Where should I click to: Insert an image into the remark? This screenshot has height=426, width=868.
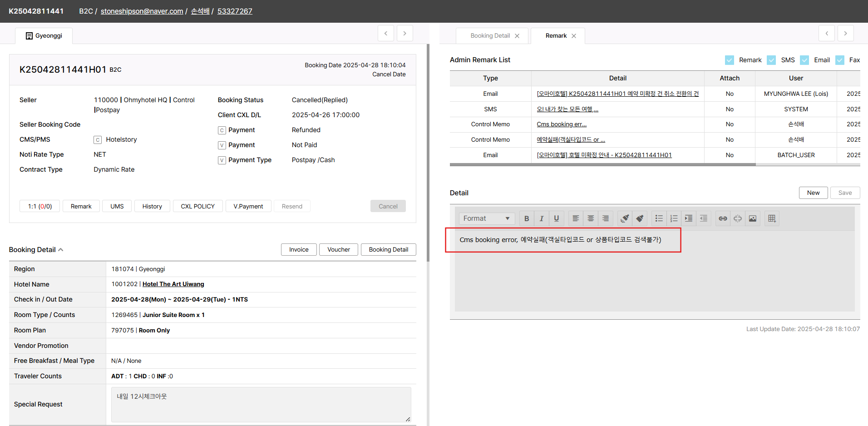tap(753, 218)
